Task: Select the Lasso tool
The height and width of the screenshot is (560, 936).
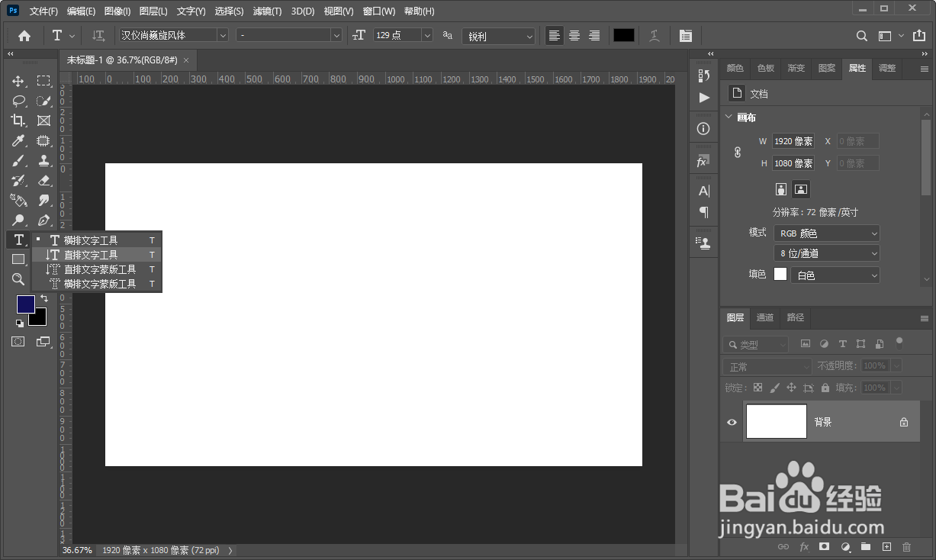Action: tap(18, 101)
